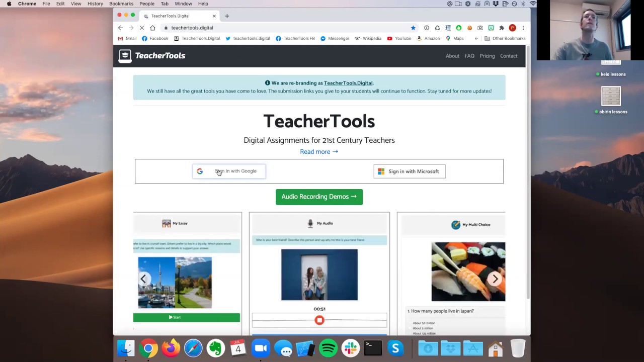The image size is (644, 362).
Task: Launch Firefox from the dock
Action: point(171,348)
